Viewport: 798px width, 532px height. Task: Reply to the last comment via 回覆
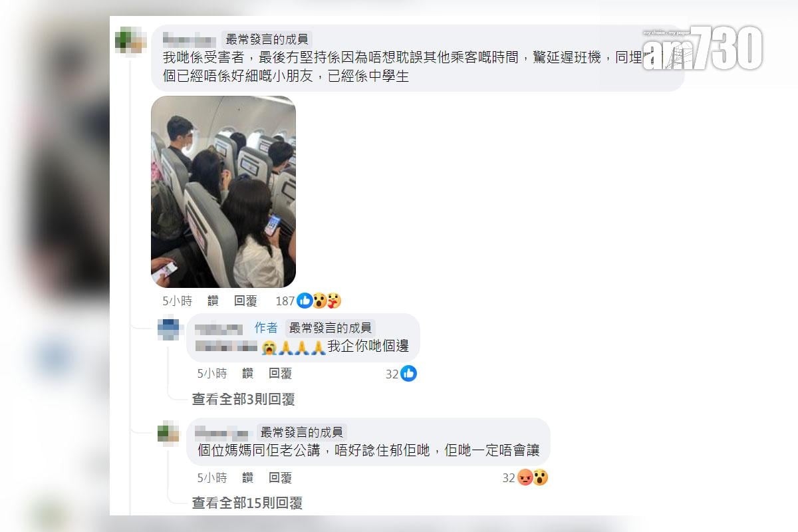[280, 477]
